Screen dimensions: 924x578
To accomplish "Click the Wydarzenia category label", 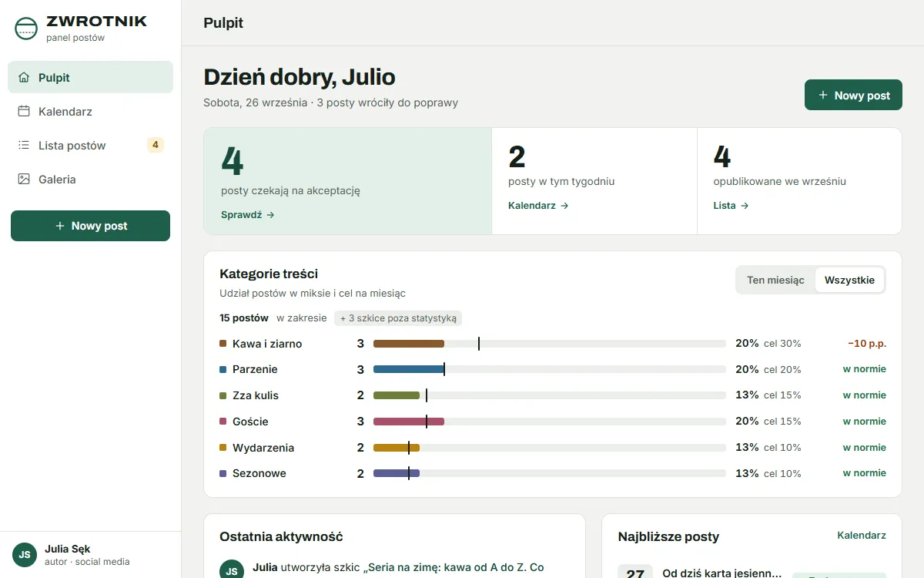I will click(263, 448).
